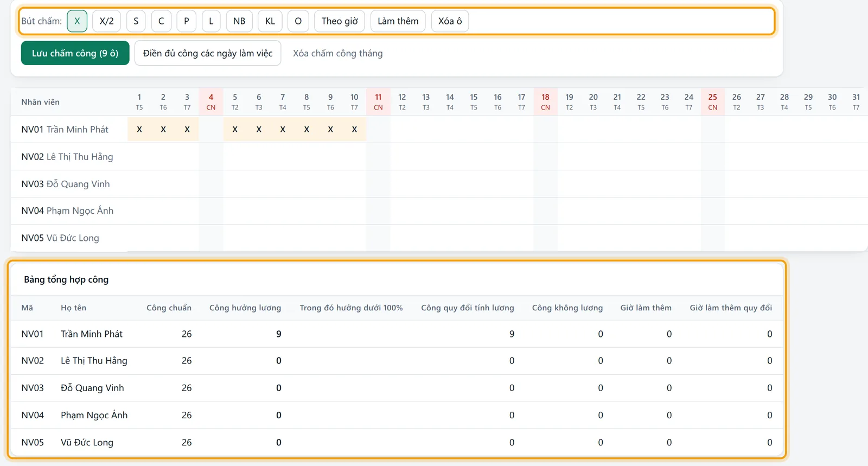868x466 pixels.
Task: Click the Công quy đổi tính lương header
Action: [x=468, y=308]
